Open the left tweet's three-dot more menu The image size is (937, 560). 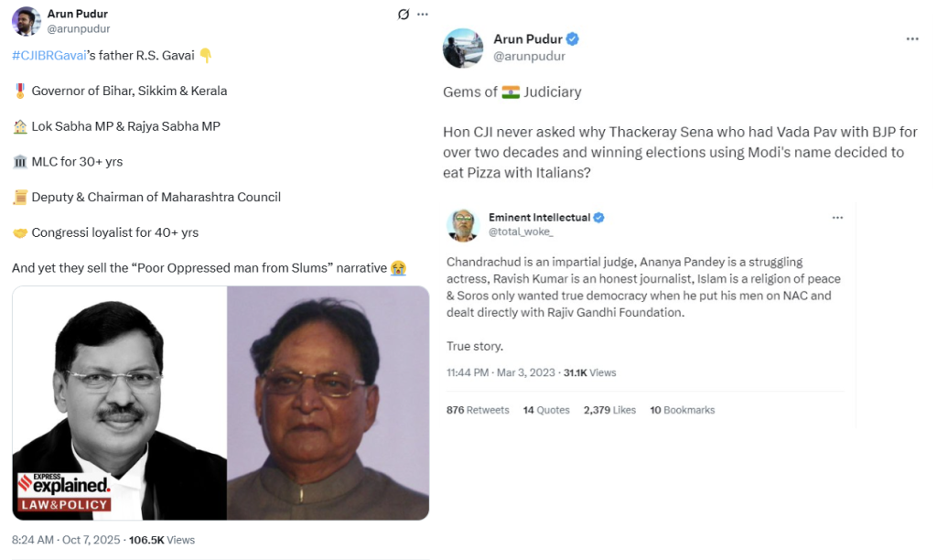(x=422, y=15)
